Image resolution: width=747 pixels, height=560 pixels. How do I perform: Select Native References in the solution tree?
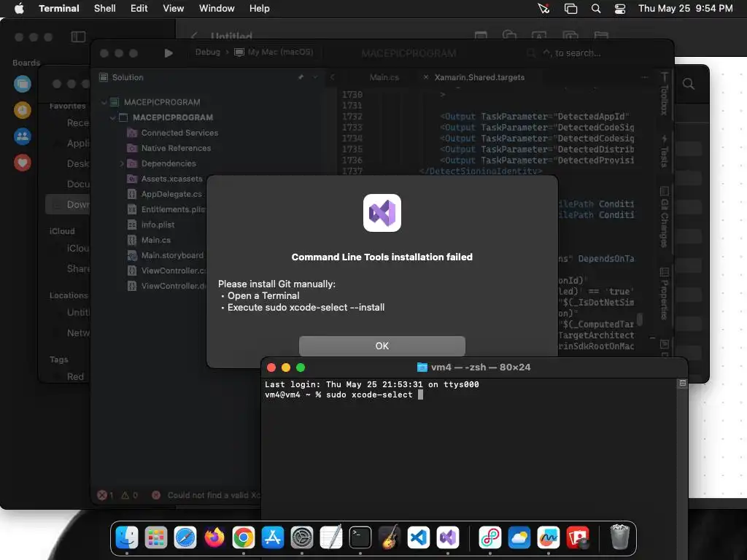(x=176, y=148)
